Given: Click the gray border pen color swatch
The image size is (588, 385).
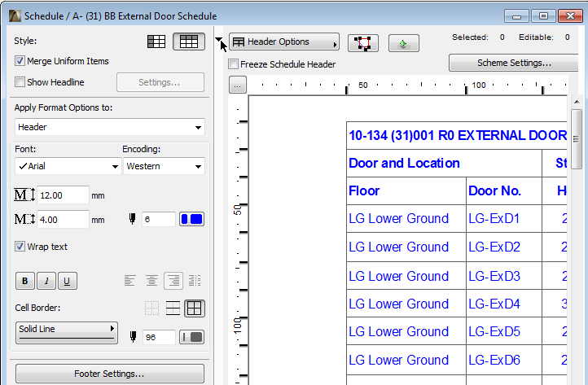Looking at the screenshot, I should coord(191,337).
